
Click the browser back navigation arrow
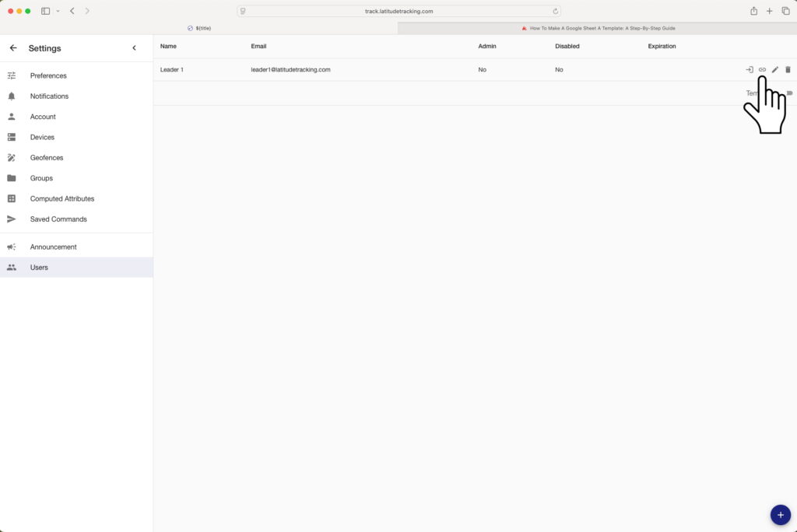tap(72, 11)
